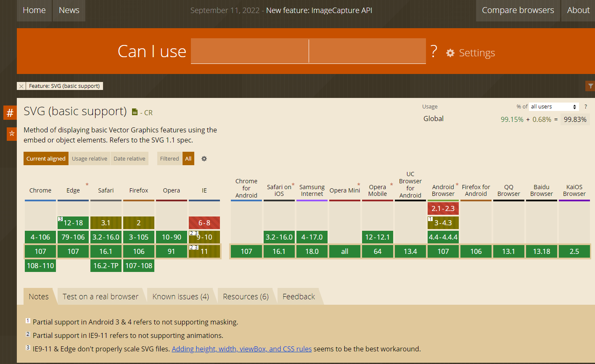Select IE 6-8 unsupported cell

[204, 223]
